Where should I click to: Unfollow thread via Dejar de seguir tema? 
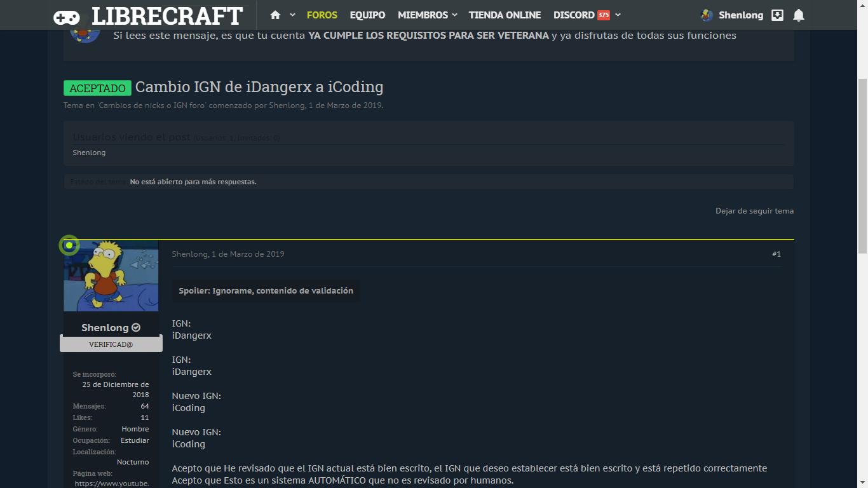[754, 211]
